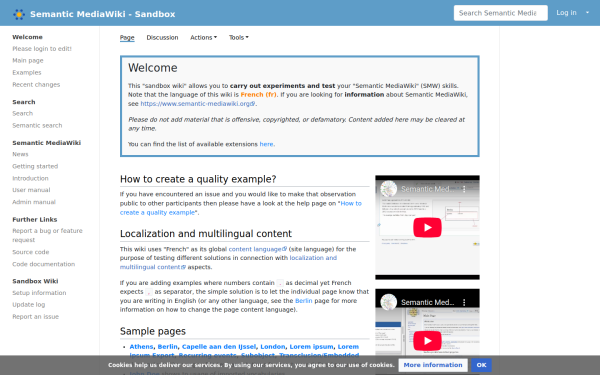The height and width of the screenshot is (375, 600).
Task: Switch to the Discussion tab
Action: point(162,38)
